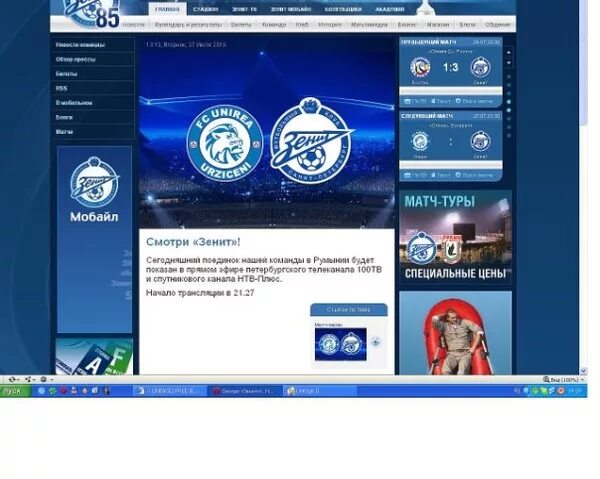Viewport: 600px width, 479px height.
Task: Open Магазин in the sub-navigation
Action: (x=438, y=24)
